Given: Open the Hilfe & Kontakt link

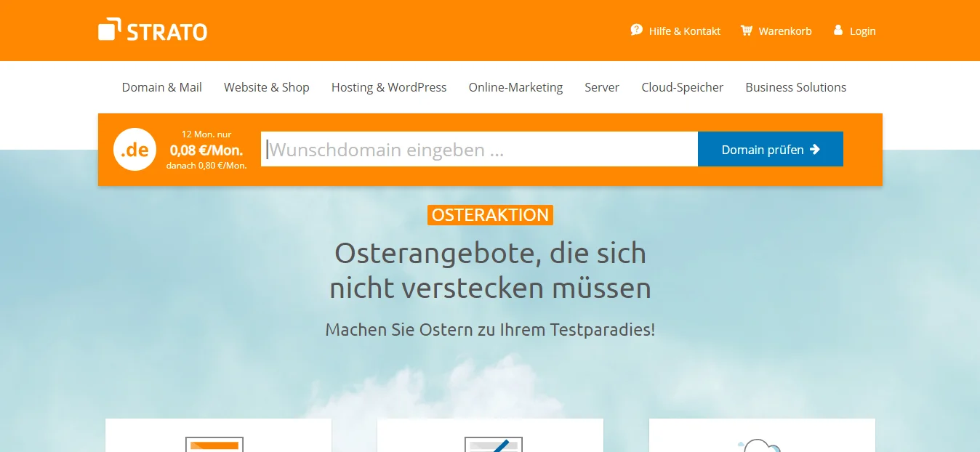Looking at the screenshot, I should coord(685,31).
